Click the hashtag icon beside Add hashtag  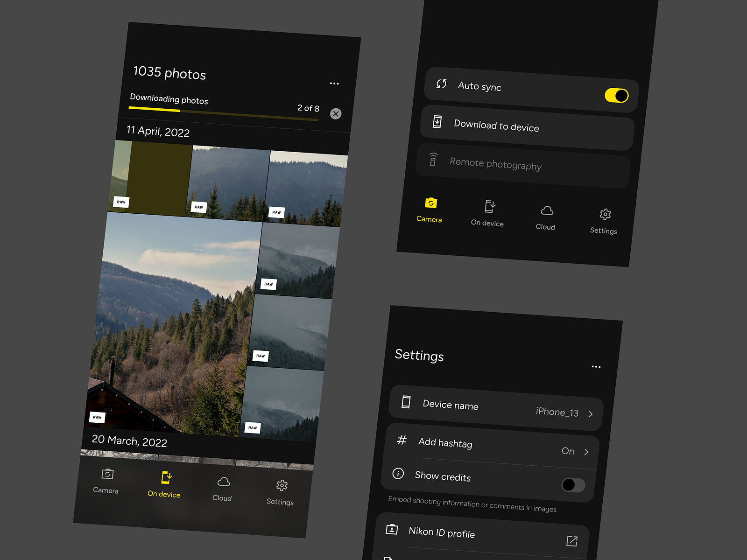pos(401,441)
